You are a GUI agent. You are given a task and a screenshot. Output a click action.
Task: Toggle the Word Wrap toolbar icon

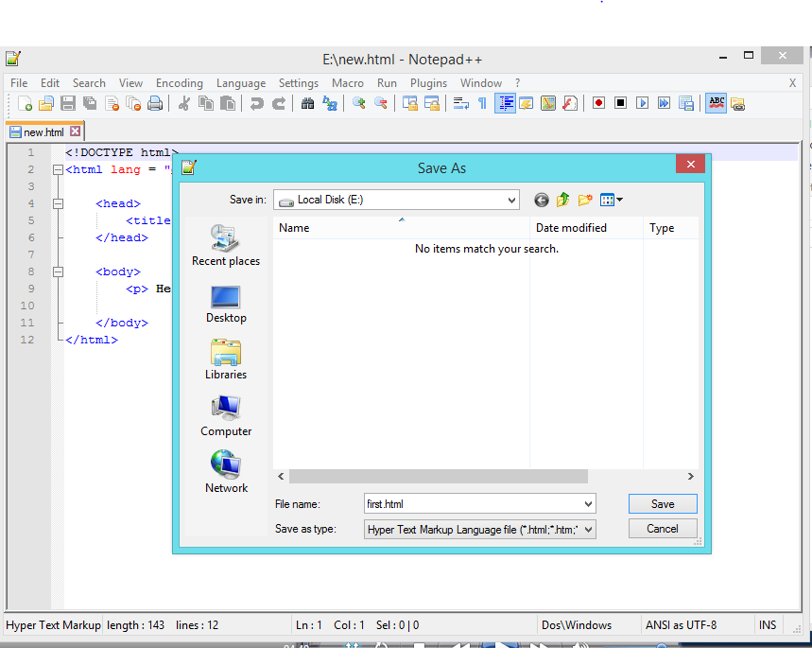460,104
